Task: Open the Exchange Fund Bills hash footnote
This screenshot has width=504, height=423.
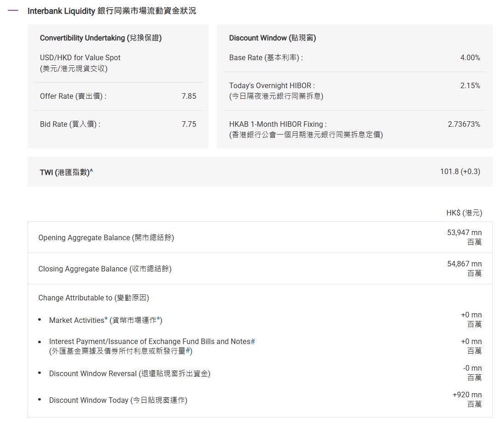Action: click(x=252, y=341)
